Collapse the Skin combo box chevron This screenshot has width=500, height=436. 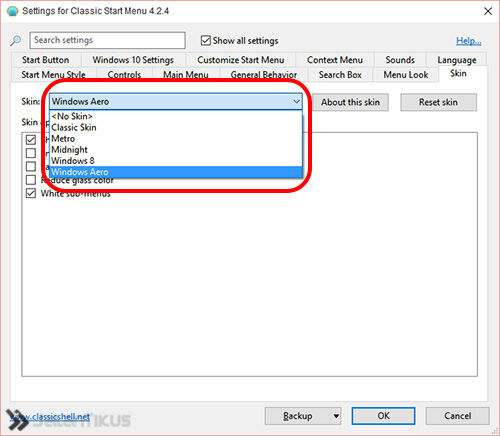pos(296,101)
